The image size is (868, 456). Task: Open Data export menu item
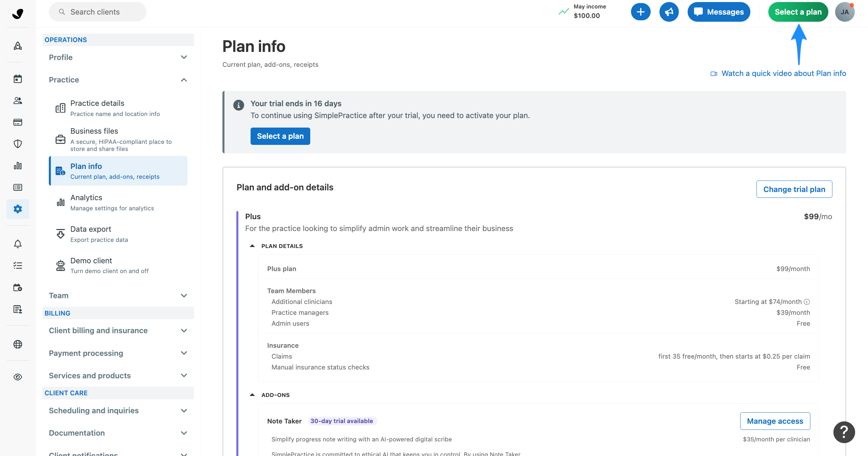118,234
